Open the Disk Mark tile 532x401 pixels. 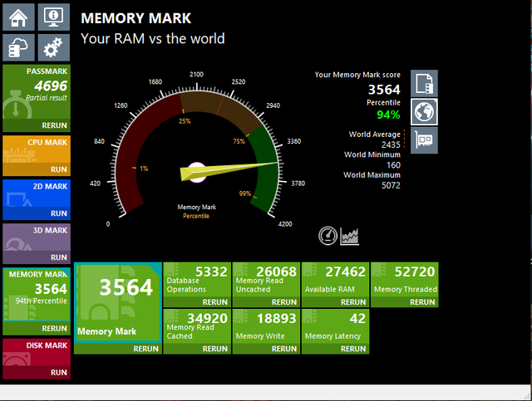click(x=37, y=353)
